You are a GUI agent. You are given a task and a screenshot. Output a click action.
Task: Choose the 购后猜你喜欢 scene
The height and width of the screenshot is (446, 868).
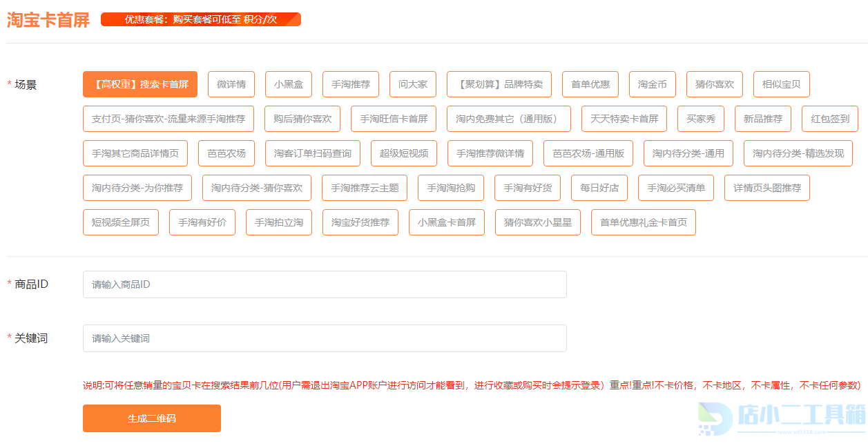pos(302,119)
